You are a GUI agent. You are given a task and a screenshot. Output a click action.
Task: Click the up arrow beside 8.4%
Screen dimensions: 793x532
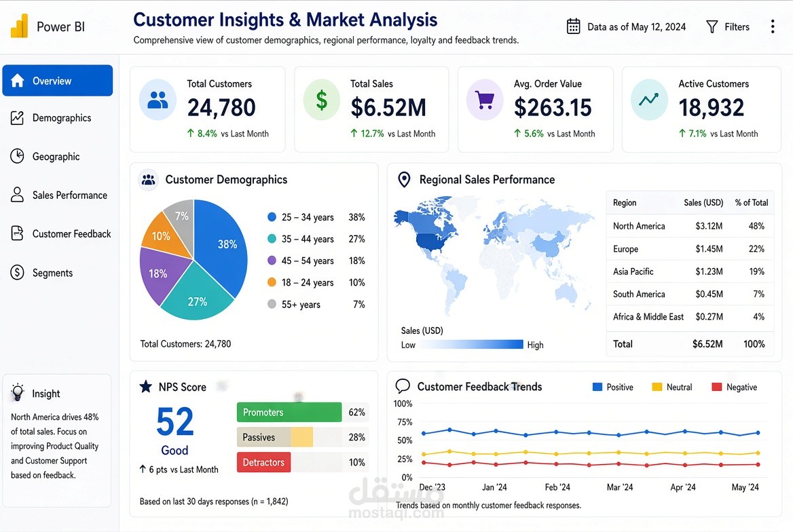191,133
